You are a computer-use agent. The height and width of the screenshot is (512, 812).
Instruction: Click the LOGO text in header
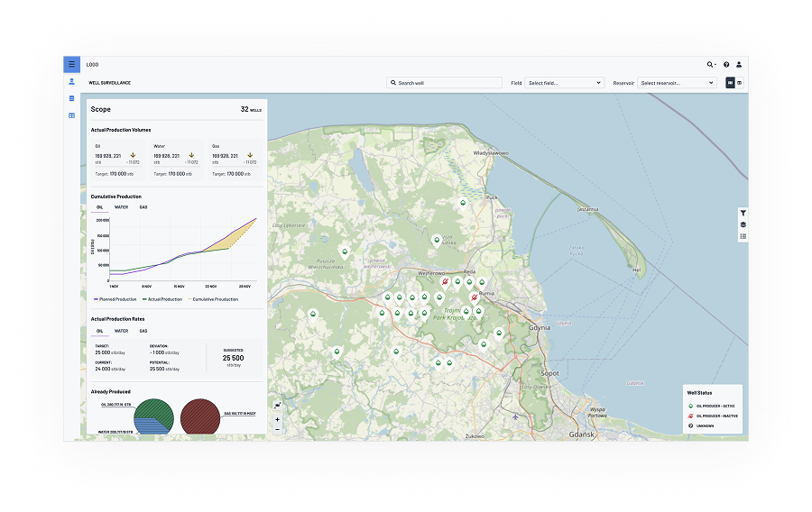[92, 65]
